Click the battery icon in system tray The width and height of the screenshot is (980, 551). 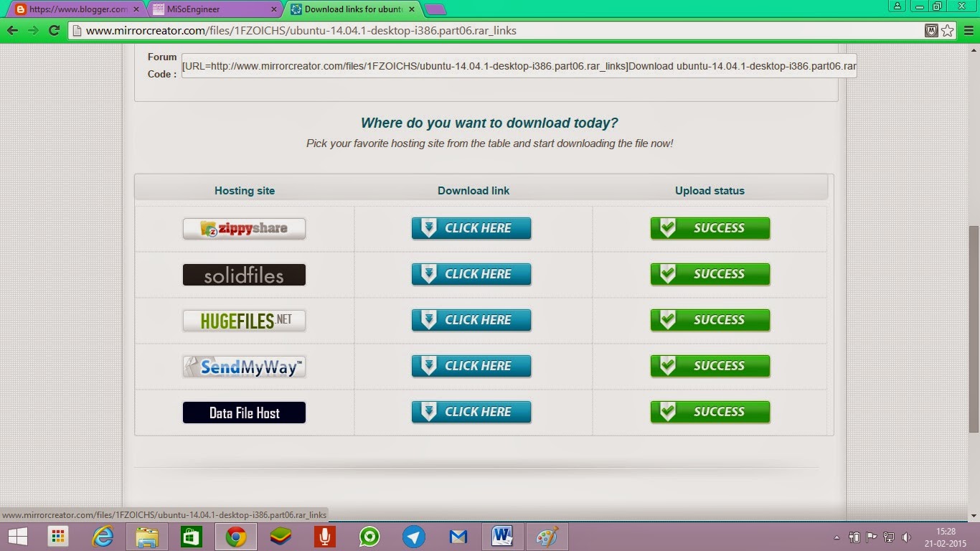[854, 537]
